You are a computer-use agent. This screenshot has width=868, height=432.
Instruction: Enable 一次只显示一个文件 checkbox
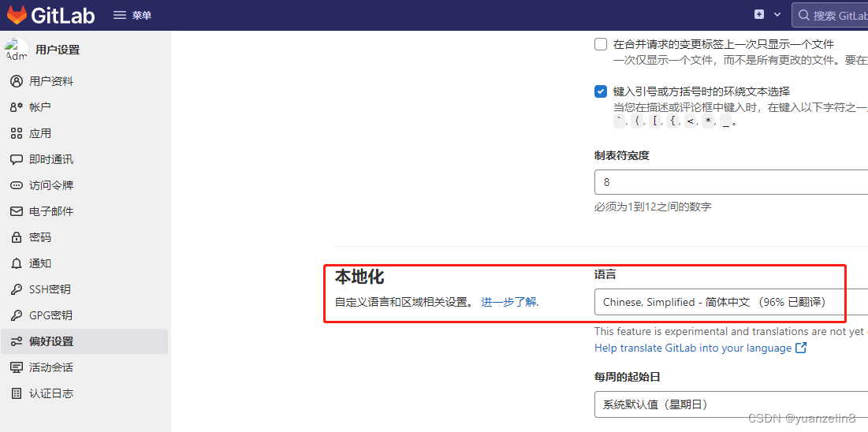[x=601, y=44]
